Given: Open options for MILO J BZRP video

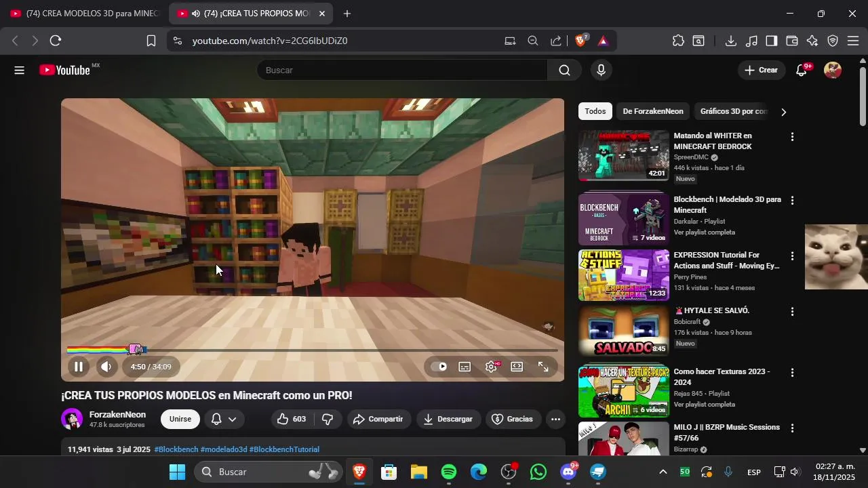Looking at the screenshot, I should tap(792, 428).
